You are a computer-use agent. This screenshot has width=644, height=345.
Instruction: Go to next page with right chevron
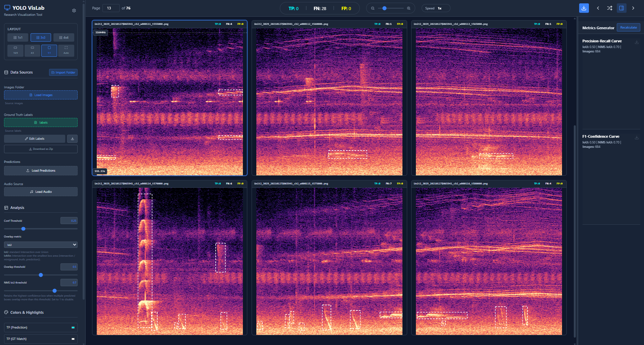633,8
